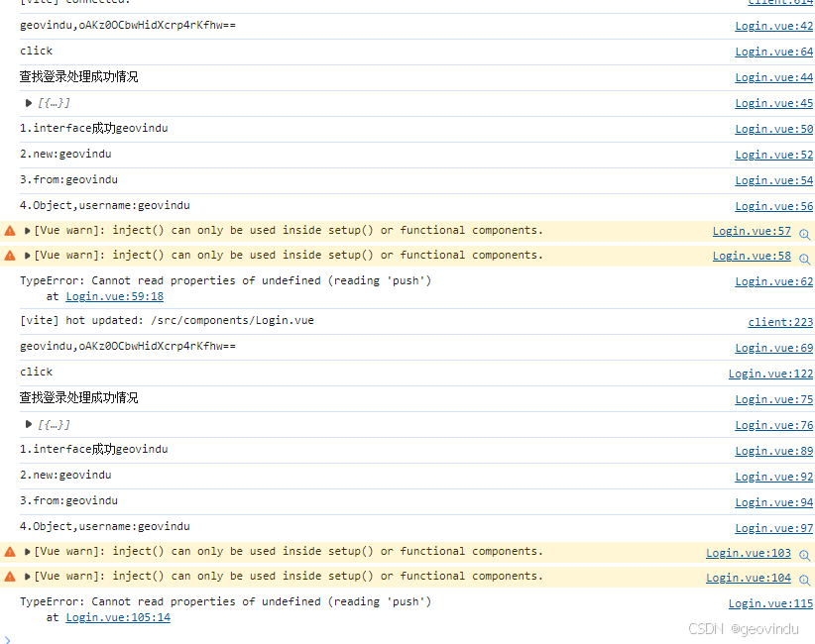The height and width of the screenshot is (644, 815).
Task: Expand the Vue warn message at Login.vue:103
Action: click(27, 552)
